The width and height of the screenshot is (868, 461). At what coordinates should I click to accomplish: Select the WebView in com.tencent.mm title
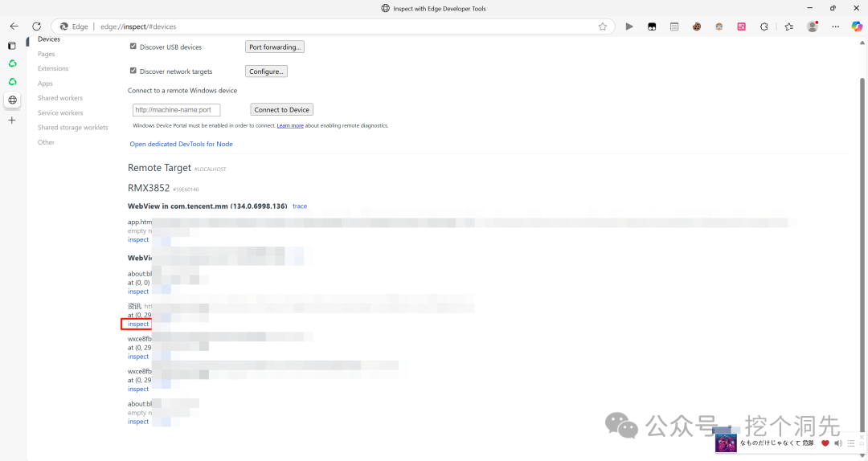coord(207,206)
